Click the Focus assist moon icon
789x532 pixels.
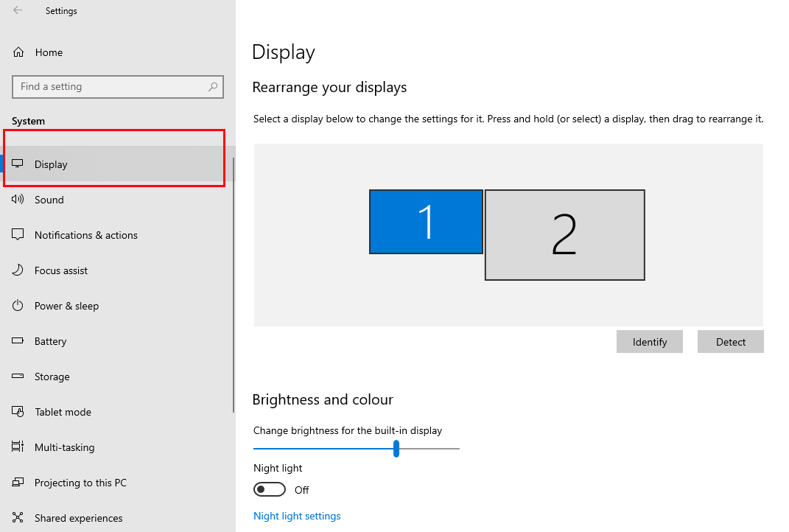[18, 270]
